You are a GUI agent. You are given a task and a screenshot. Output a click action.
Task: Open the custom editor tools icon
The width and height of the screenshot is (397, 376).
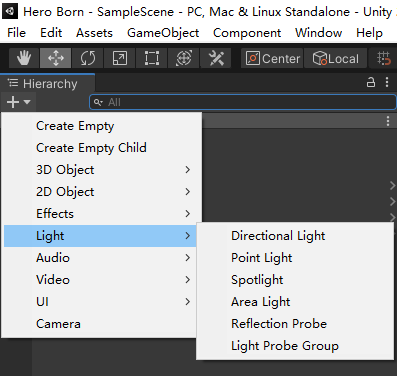pyautogui.click(x=216, y=59)
